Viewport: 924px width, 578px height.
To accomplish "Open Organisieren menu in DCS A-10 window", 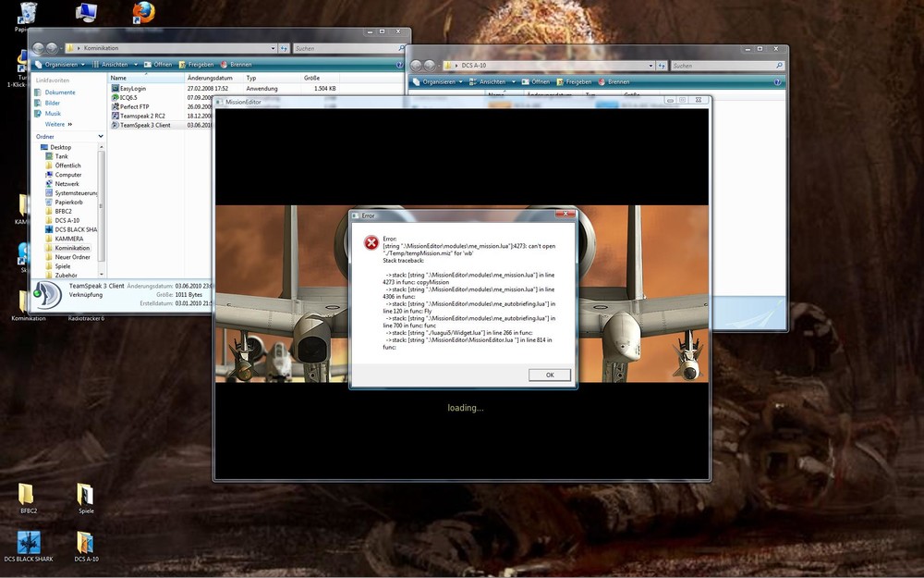I will tap(438, 82).
